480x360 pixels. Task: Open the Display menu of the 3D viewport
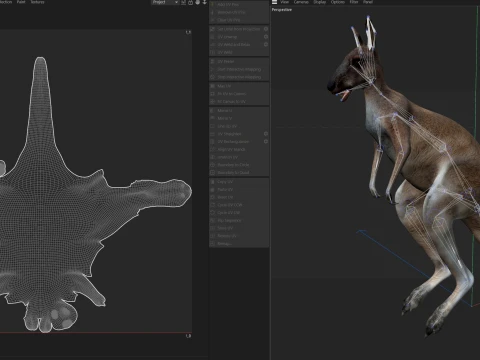(x=319, y=2)
